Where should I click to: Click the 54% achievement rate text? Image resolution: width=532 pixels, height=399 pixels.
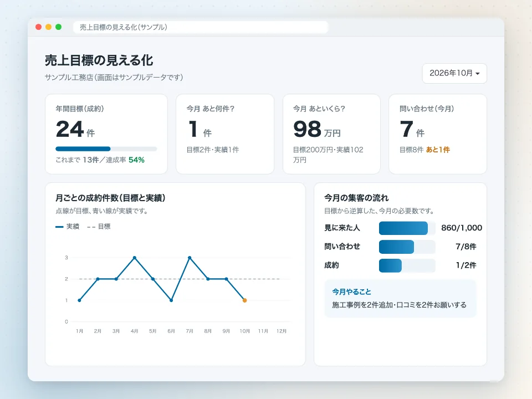(x=136, y=160)
